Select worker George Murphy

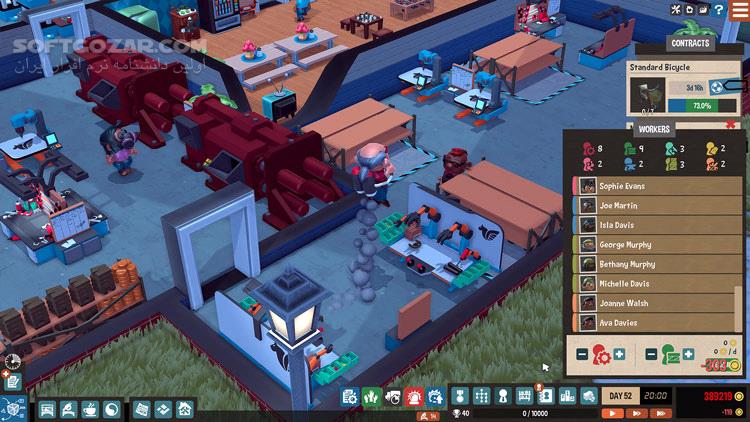657,244
